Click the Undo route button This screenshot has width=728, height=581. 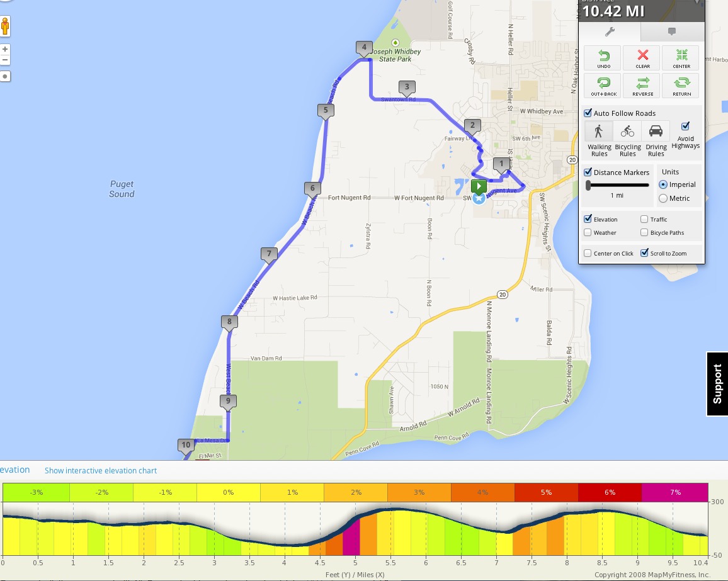pos(604,58)
